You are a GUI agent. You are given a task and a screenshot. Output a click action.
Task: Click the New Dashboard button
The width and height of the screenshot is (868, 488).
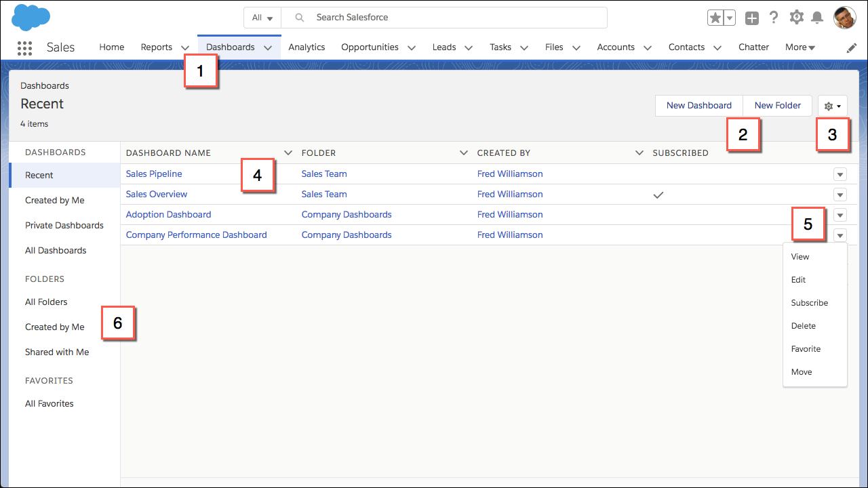(x=699, y=106)
